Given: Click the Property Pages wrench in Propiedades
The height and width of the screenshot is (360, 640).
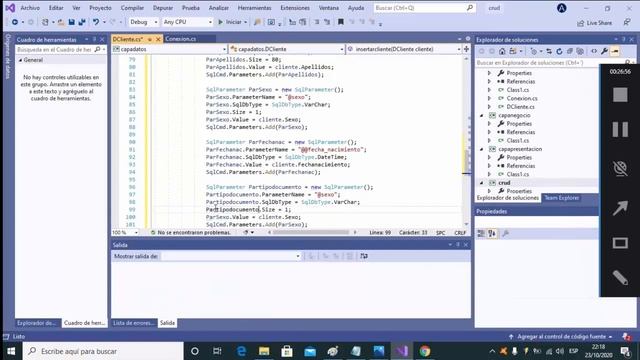Looking at the screenshot, I should click(505, 233).
